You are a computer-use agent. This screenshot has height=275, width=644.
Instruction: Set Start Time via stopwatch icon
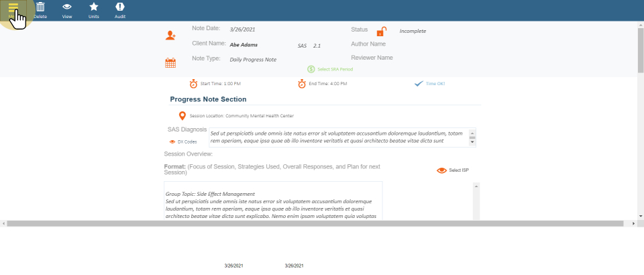[193, 84]
